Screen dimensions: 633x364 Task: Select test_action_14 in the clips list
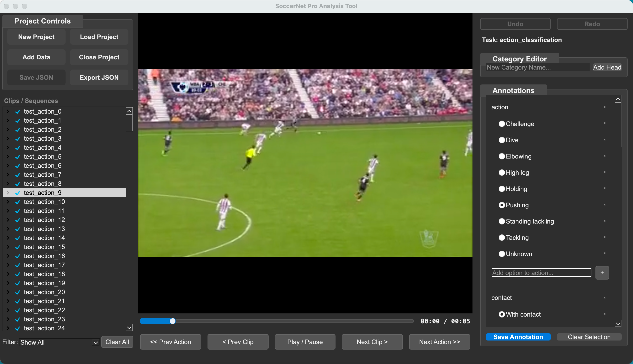(44, 238)
